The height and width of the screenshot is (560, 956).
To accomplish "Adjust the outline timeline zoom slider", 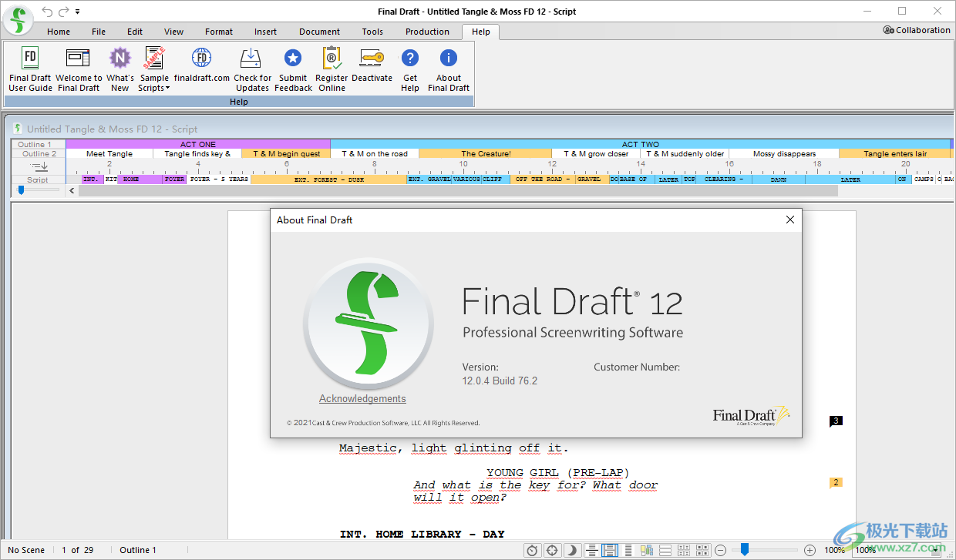I will tap(22, 189).
